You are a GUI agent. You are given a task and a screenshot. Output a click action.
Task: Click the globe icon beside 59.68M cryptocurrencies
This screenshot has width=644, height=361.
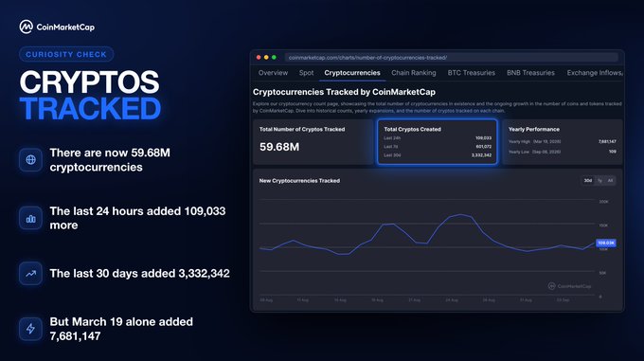tap(30, 160)
